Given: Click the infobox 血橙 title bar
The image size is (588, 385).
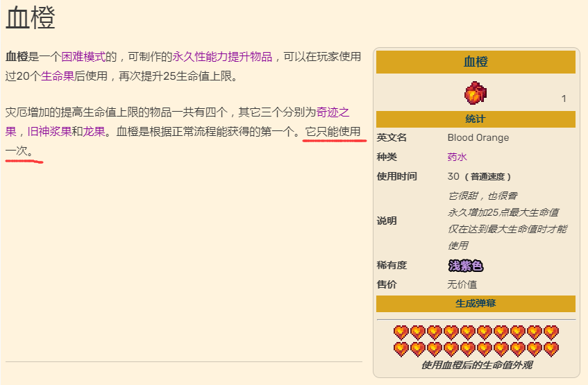Looking at the screenshot, I should [476, 62].
